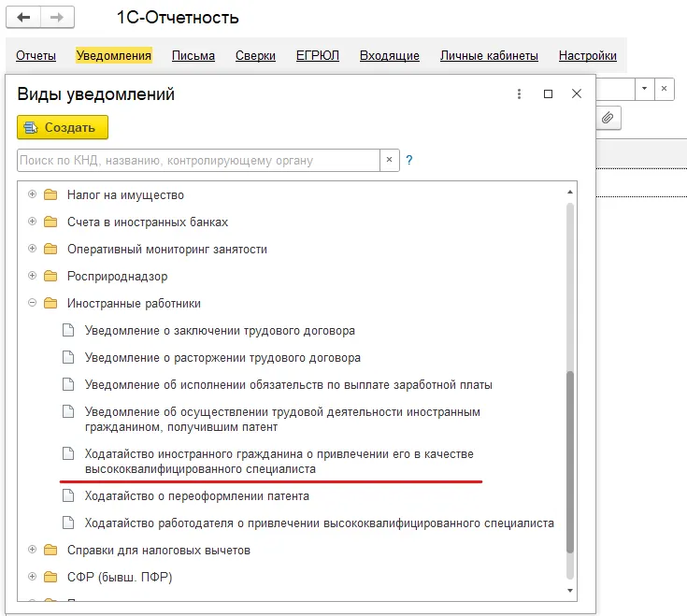This screenshot has width=687, height=616.
Task: Clear the search field with the x button
Action: 389,160
